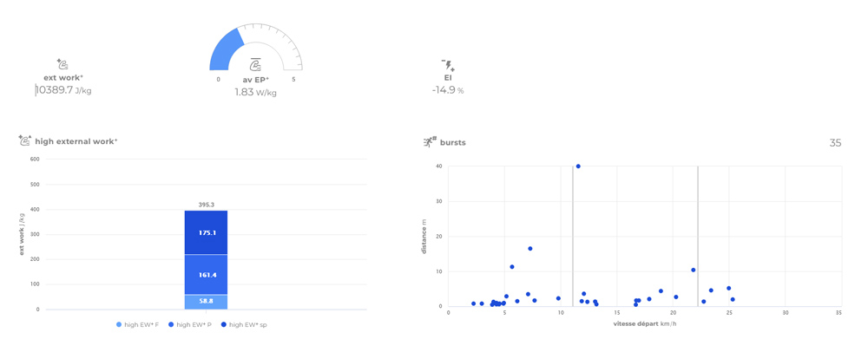Click the bursts running icon
Viewport: 868px width, 352px height.
point(430,142)
